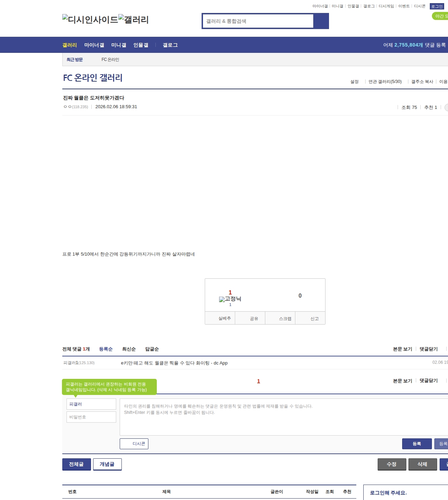Click the 디시인사이드 logo image

tap(90, 20)
